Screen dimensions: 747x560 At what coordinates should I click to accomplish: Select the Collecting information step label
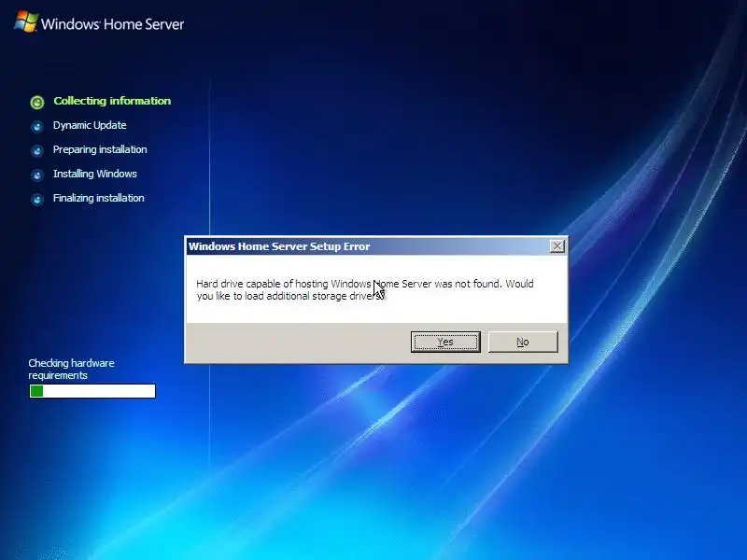tap(112, 101)
